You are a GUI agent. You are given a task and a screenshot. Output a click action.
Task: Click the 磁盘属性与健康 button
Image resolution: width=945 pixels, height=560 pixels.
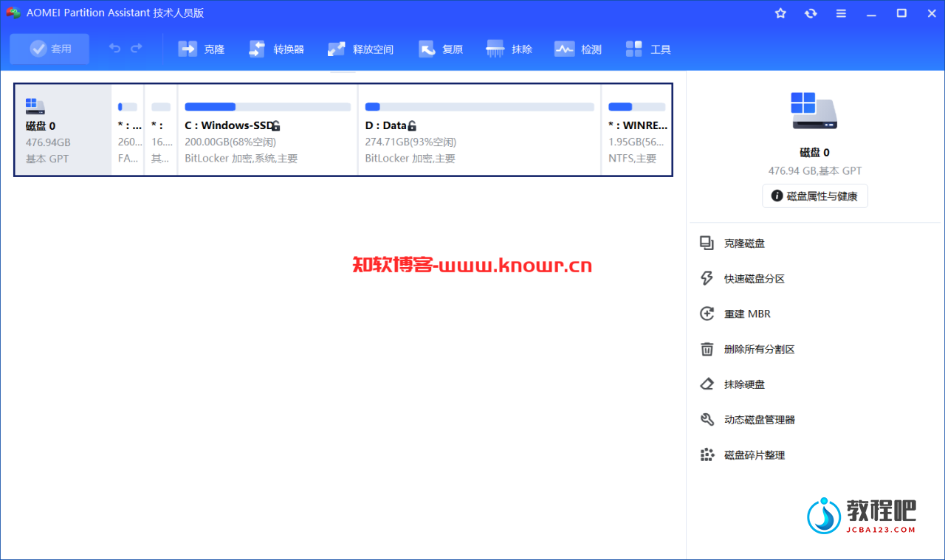point(815,196)
